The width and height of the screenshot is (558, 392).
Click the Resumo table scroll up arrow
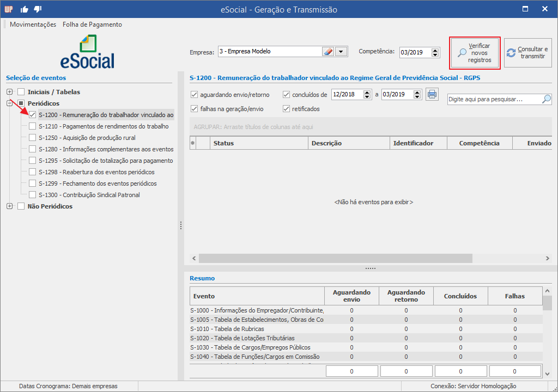point(547,291)
